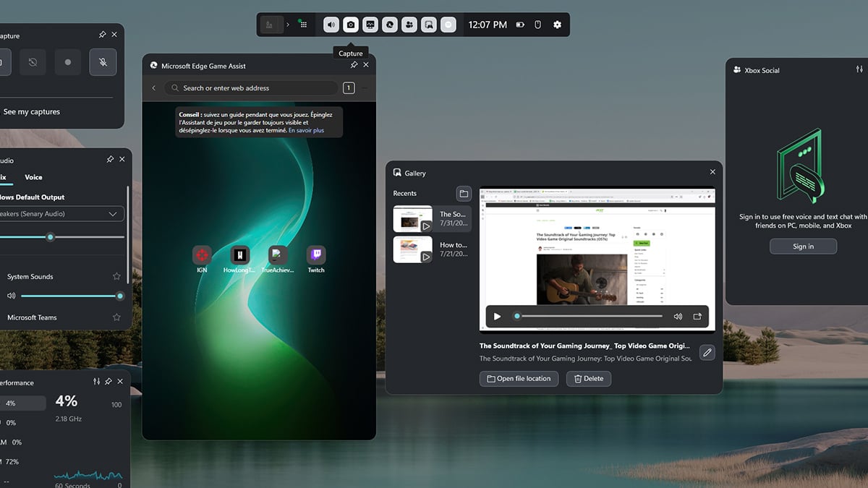868x488 pixels.
Task: Play the Gallery video preview
Action: click(497, 316)
